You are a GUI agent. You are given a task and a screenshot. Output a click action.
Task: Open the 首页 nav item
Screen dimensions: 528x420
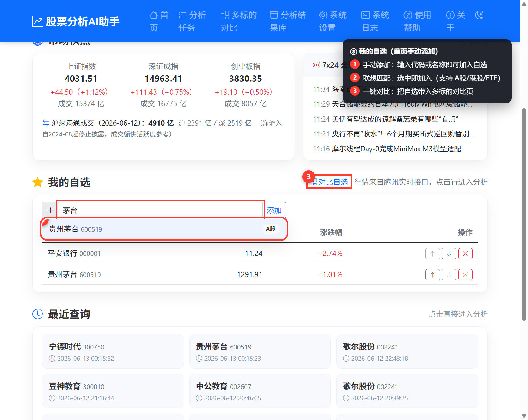click(x=159, y=21)
